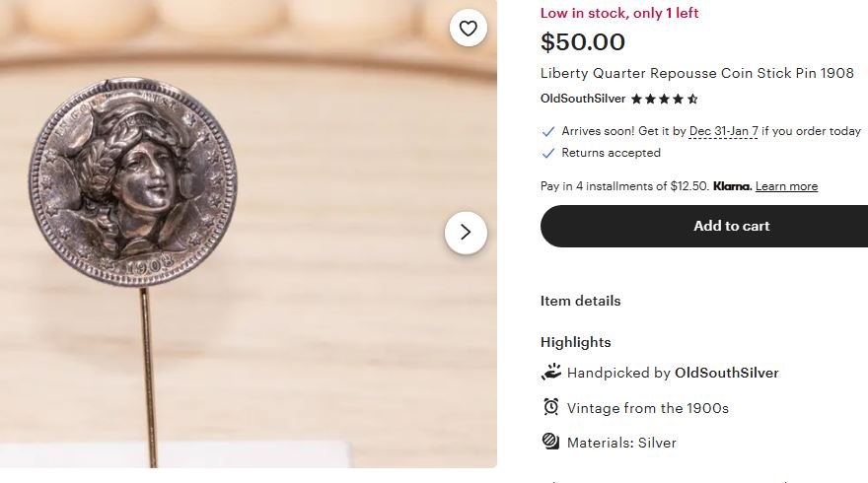Open the OldSouthSilver shop name link
The image size is (868, 483).
click(583, 99)
